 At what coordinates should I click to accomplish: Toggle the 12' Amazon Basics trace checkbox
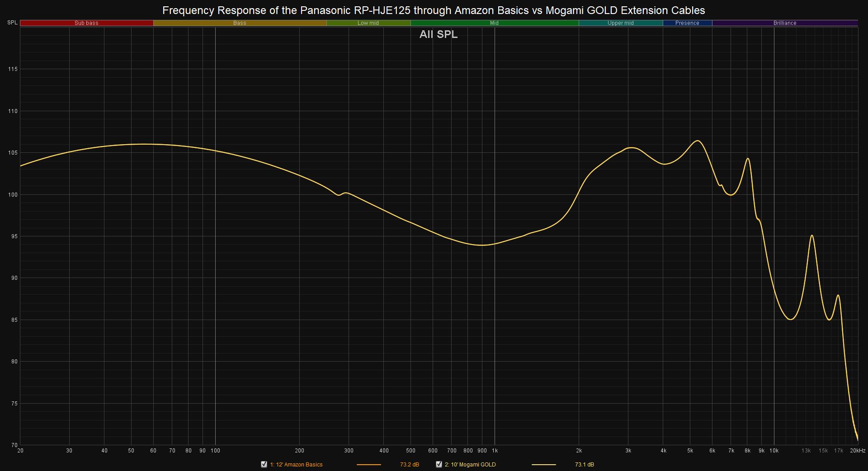pos(264,464)
